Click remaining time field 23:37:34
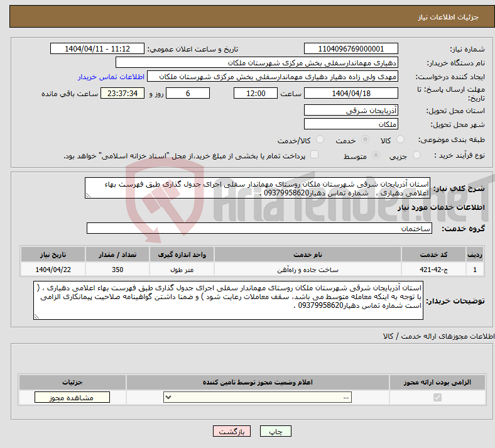The width and height of the screenshot is (495, 448). [122, 93]
